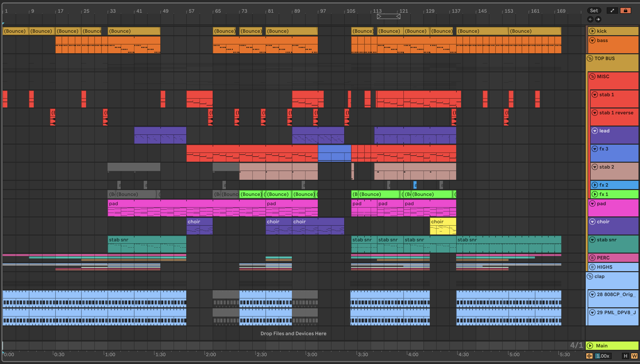
Task: Collapse the MISC group track
Action: click(x=592, y=76)
